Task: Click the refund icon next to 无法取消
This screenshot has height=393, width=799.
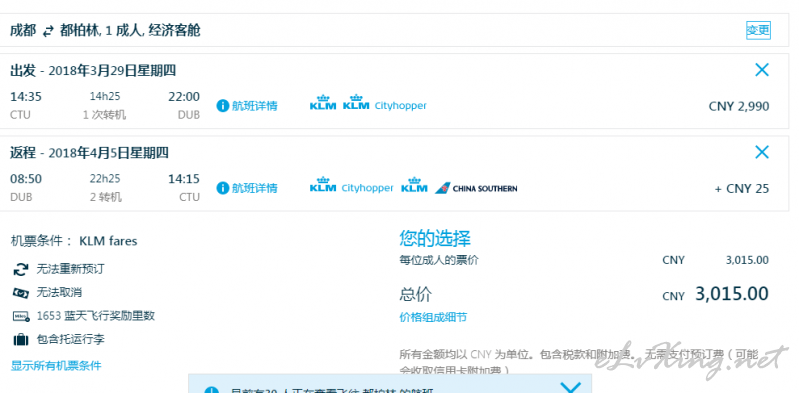Action: pyautogui.click(x=21, y=293)
